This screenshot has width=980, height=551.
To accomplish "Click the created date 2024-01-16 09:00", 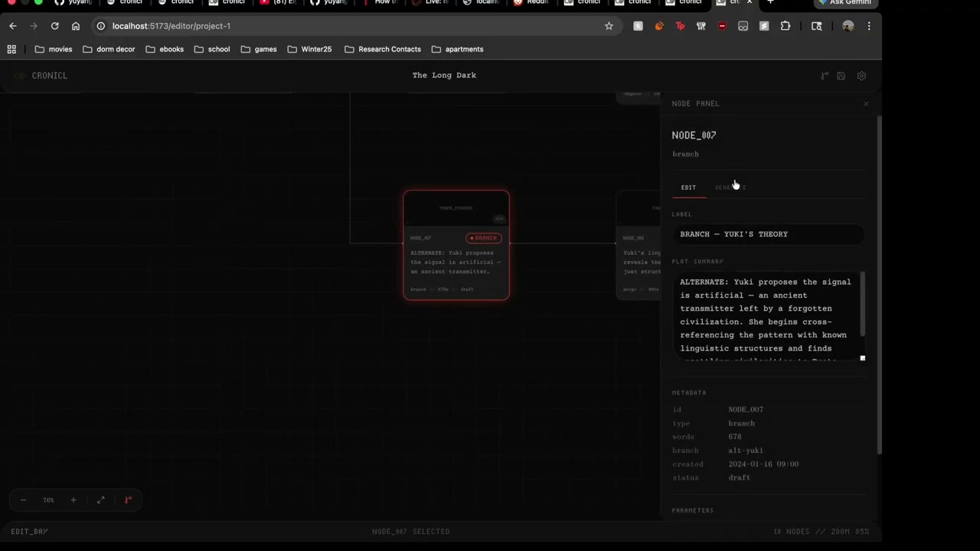I will pos(763,464).
